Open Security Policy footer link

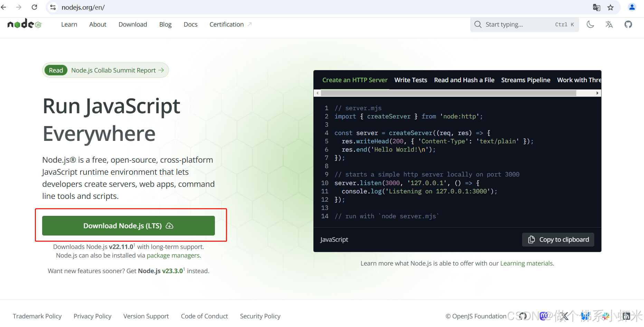[x=260, y=316]
